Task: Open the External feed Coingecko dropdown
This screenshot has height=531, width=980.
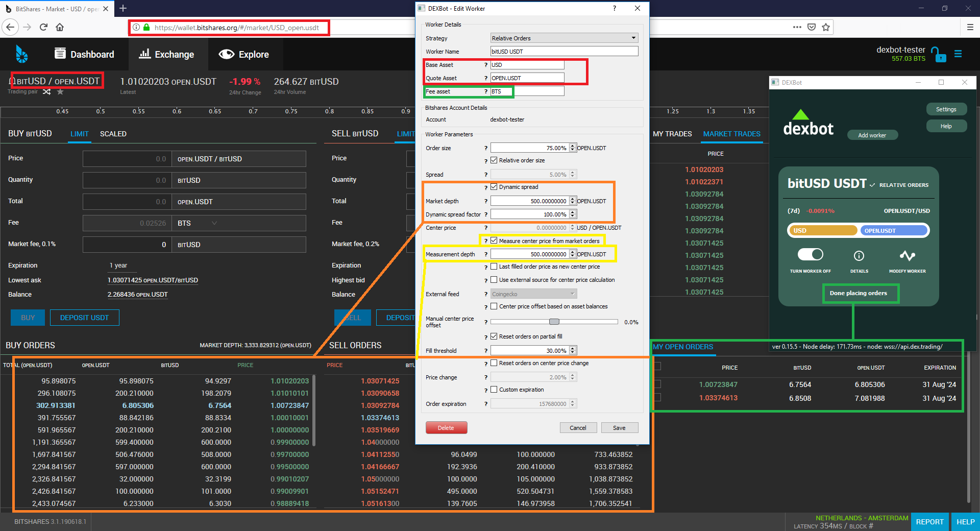Action: 533,294
